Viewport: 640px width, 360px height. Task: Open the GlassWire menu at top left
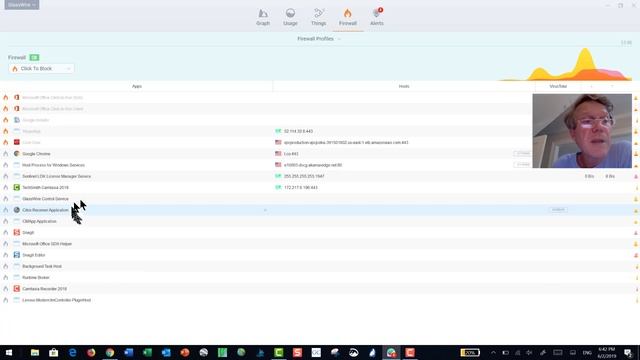22,5
